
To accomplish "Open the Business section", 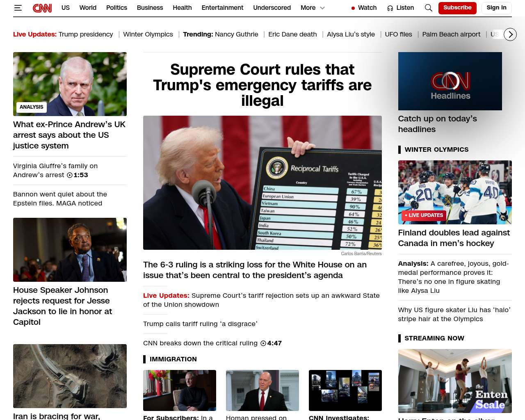I will [x=150, y=8].
